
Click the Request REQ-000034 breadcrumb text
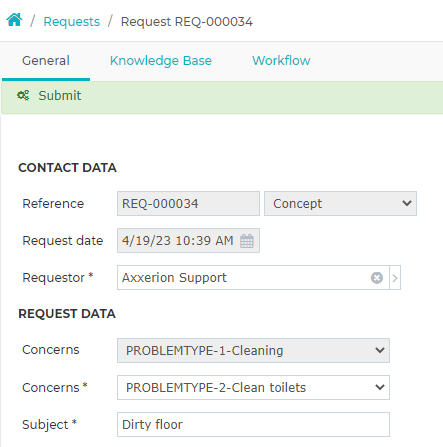click(187, 22)
